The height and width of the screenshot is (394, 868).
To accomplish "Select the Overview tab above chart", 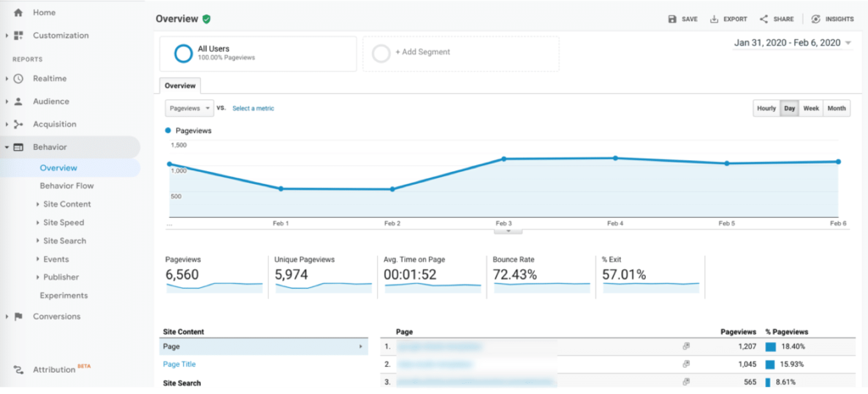I will (180, 86).
